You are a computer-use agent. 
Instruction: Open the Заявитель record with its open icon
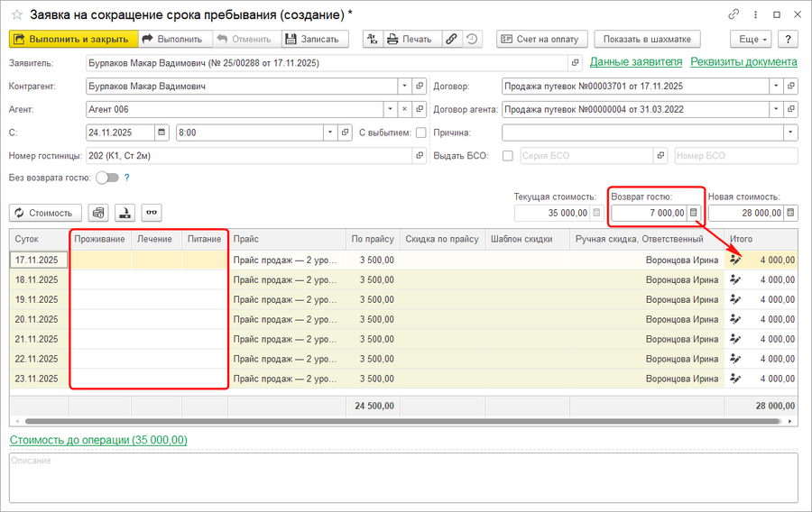point(576,63)
